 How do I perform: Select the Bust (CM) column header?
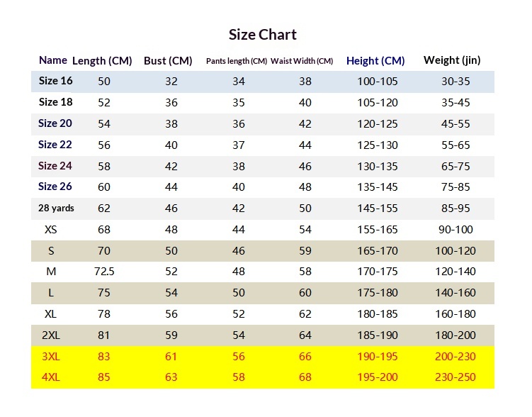[x=168, y=61]
